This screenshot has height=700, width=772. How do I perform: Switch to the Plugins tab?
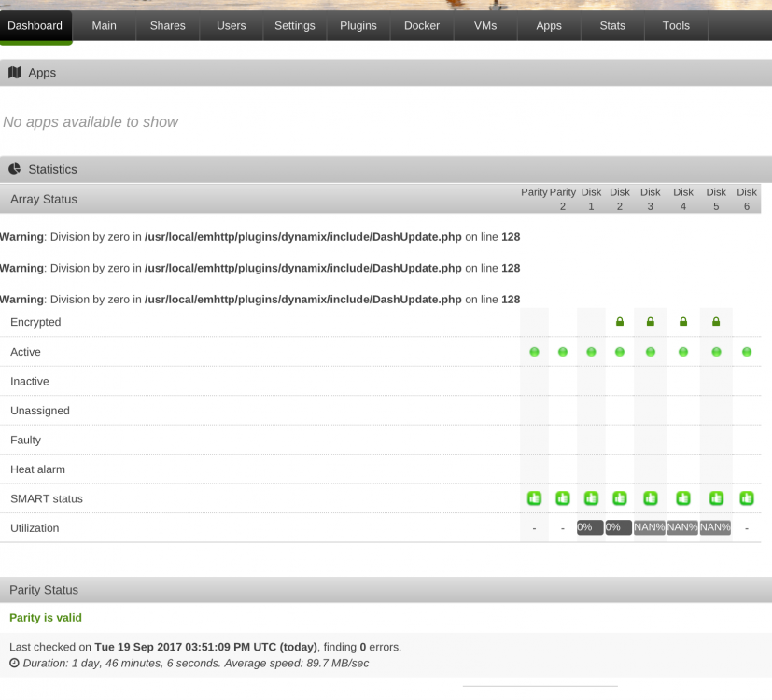coord(358,26)
